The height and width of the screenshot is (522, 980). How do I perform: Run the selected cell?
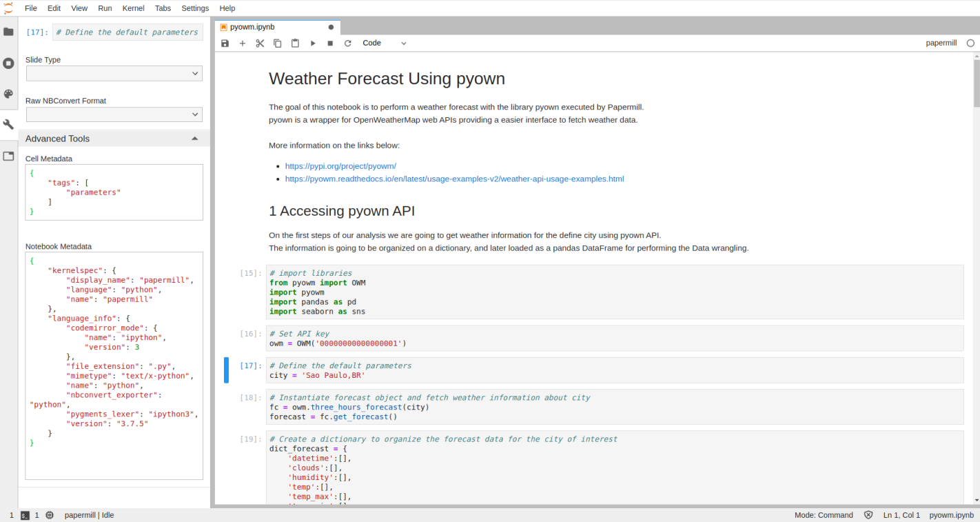(x=313, y=43)
